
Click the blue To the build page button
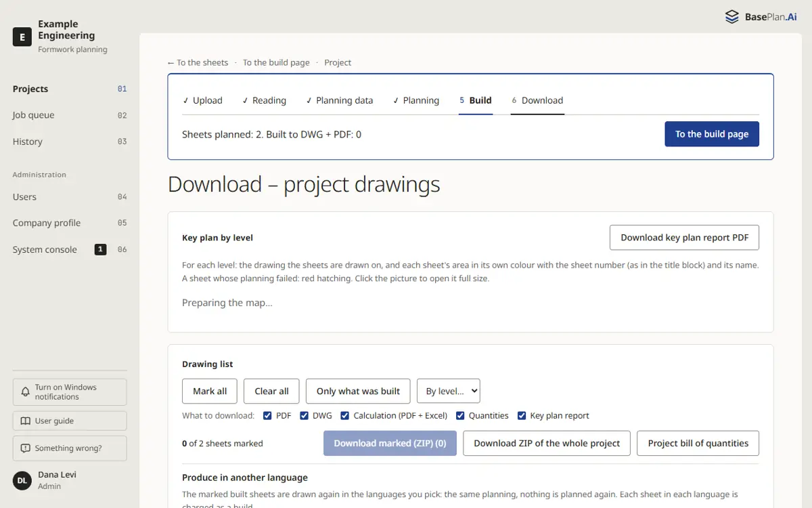(x=712, y=134)
